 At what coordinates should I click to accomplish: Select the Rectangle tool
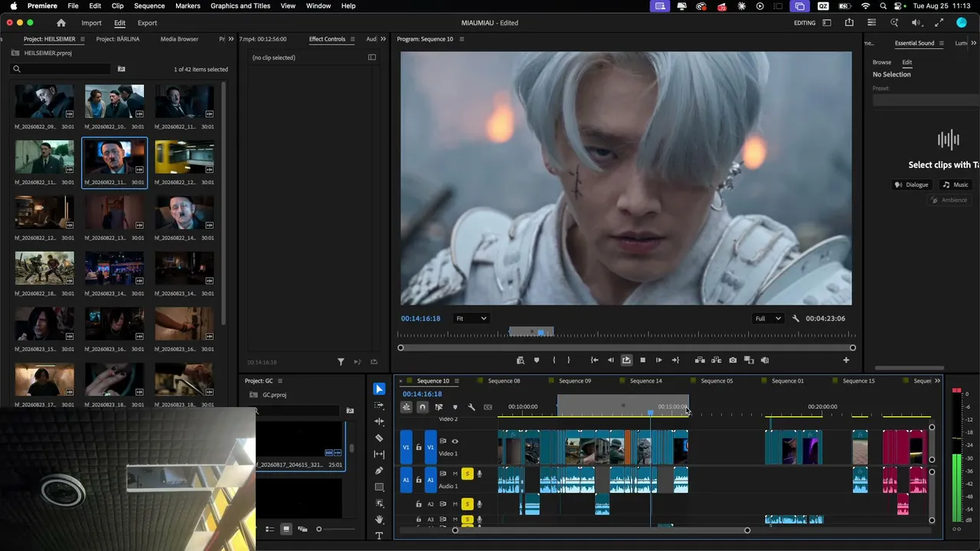[379, 487]
